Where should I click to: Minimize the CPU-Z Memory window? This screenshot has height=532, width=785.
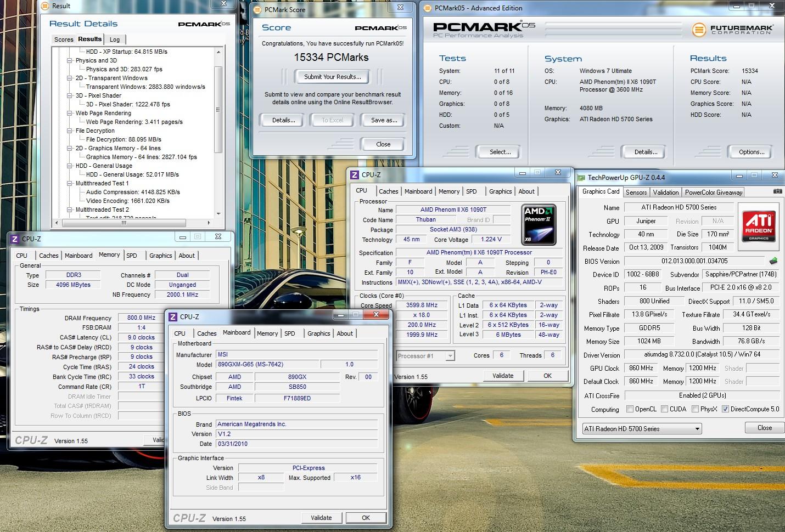point(182,236)
